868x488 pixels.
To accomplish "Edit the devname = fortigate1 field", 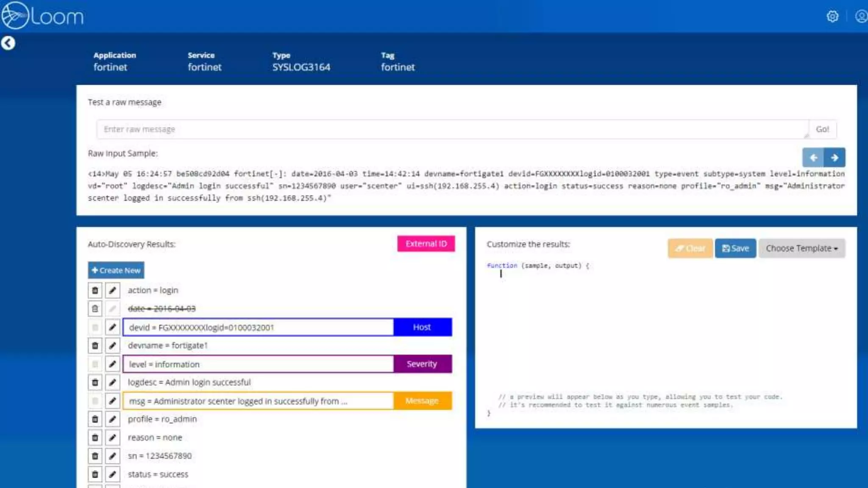I will [x=112, y=346].
